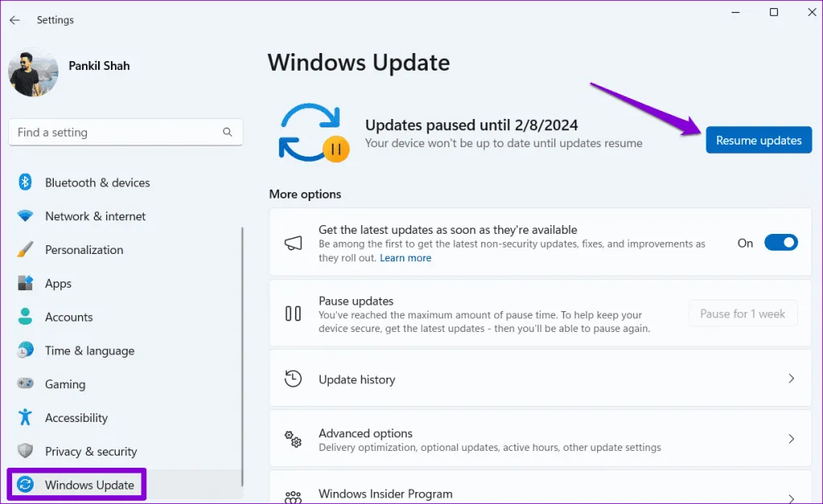Open Advanced options chevron arrow
Image resolution: width=823 pixels, height=504 pixels.
click(791, 439)
